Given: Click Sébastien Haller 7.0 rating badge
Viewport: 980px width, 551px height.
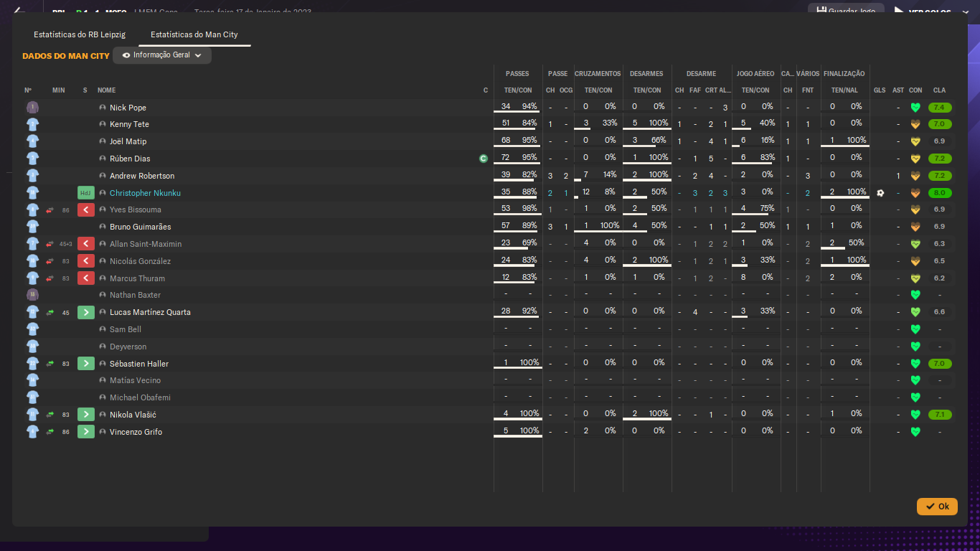Looking at the screenshot, I should coord(940,364).
